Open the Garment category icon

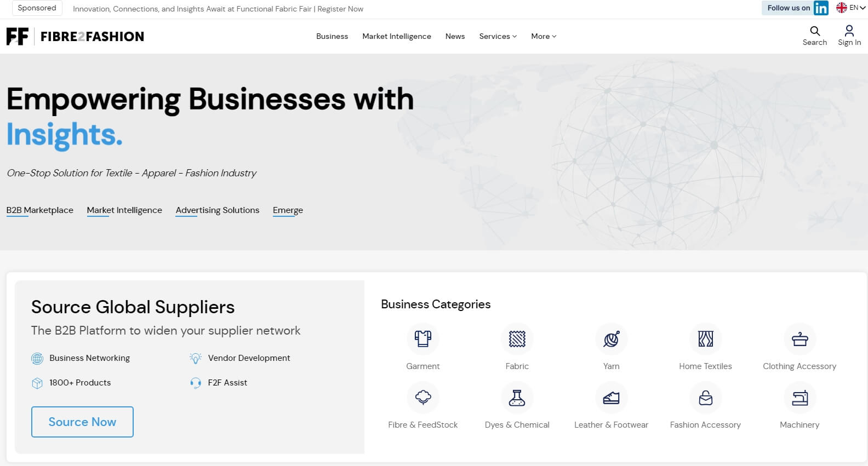click(422, 339)
